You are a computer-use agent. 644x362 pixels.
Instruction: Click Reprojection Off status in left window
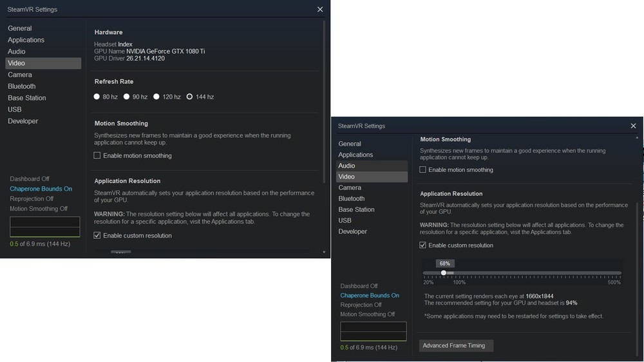[x=32, y=198]
